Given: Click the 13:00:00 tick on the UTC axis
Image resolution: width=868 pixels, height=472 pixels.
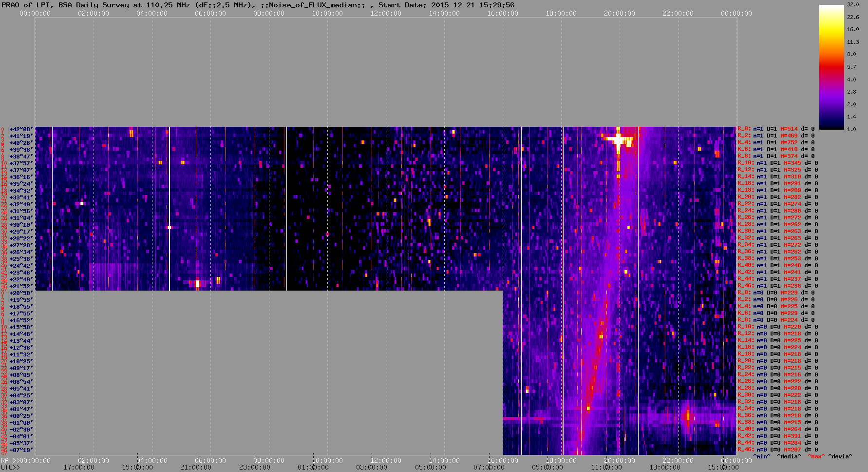Looking at the screenshot, I should (664, 467).
